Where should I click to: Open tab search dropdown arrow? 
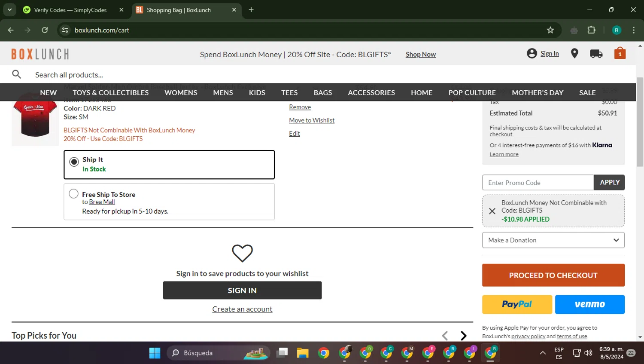[x=9, y=10]
